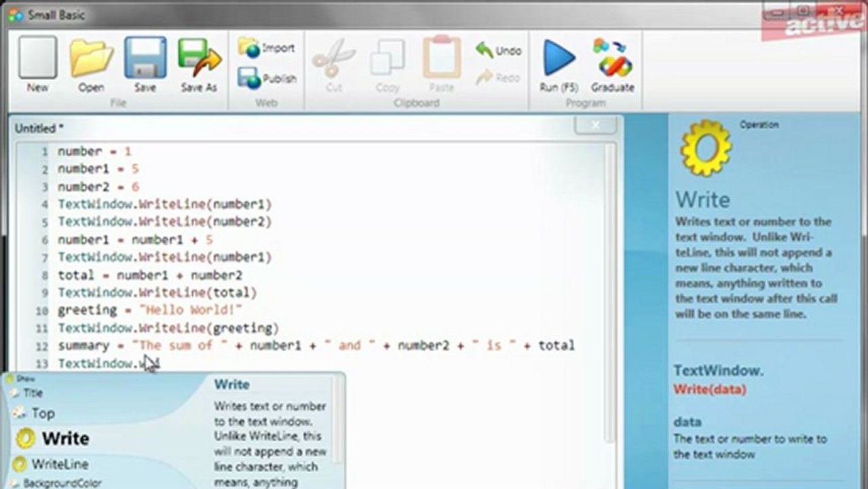Import a program from the web
Viewport: 868px width, 489px height.
coord(266,48)
